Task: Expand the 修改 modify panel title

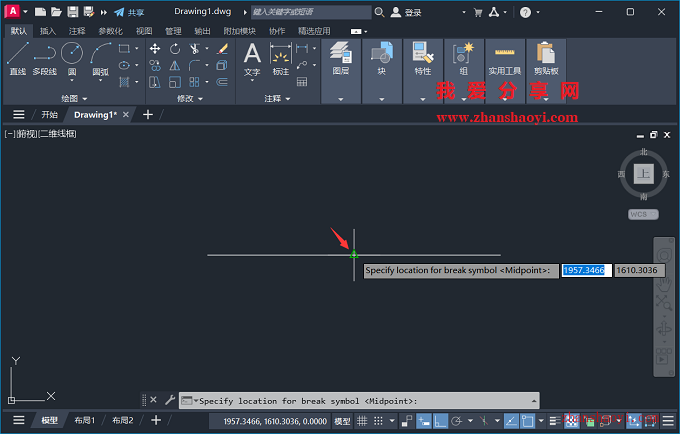Action: 190,98
